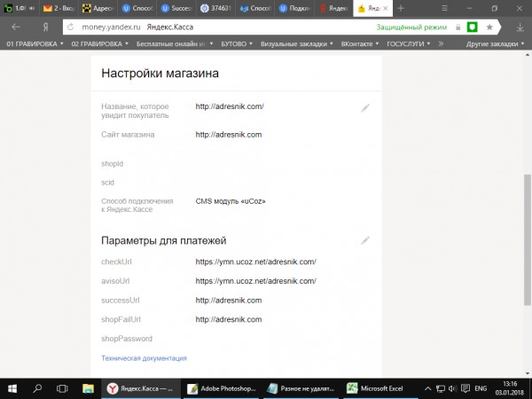Open Task View on taskbar

(62, 388)
